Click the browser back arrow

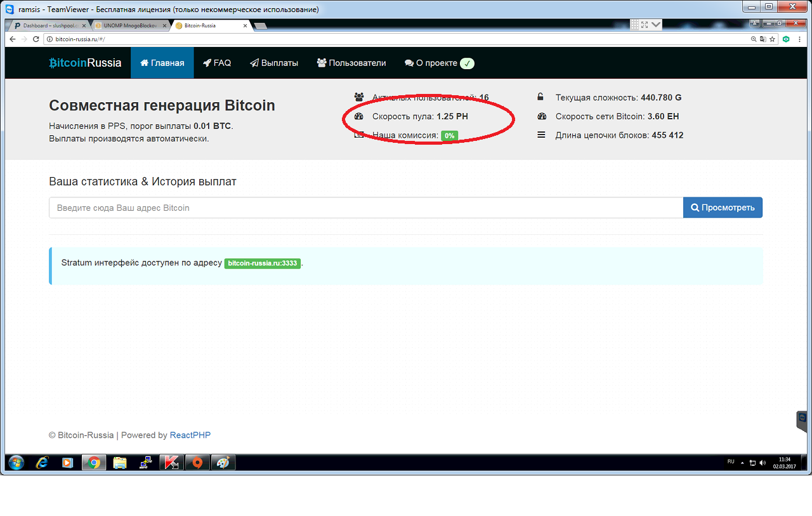(x=13, y=39)
